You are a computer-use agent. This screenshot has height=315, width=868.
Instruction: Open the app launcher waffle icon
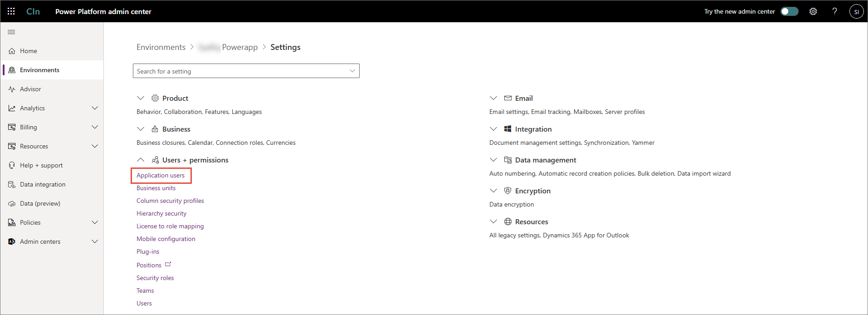coord(11,11)
